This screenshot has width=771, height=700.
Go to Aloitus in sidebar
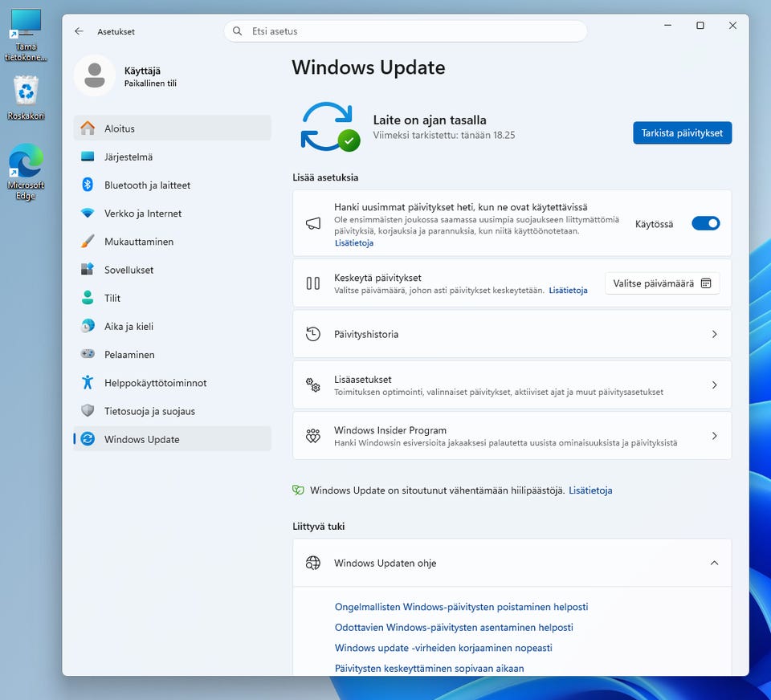coord(172,128)
